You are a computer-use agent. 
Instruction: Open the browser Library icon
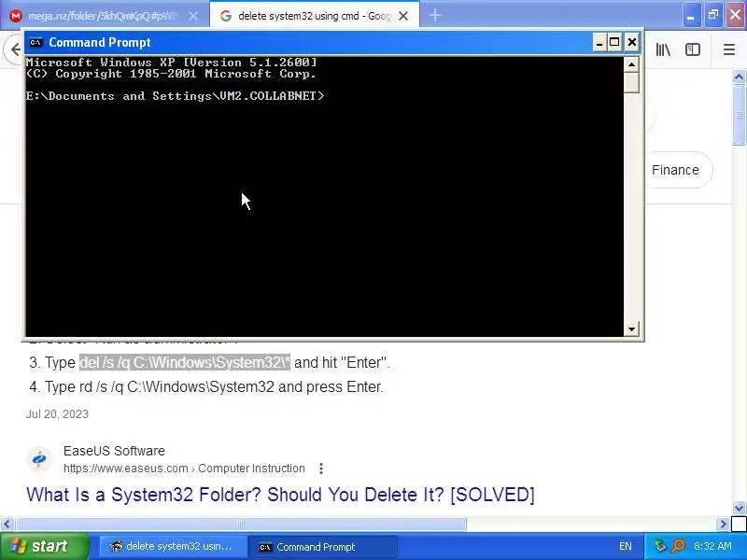click(x=663, y=49)
